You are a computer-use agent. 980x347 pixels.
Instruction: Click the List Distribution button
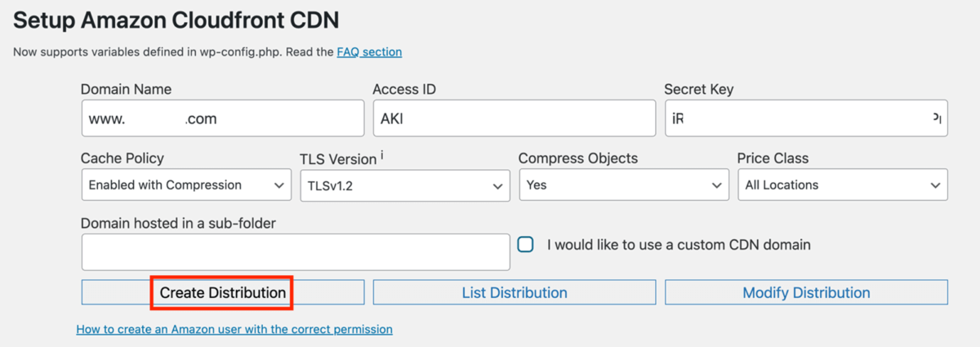click(x=514, y=292)
